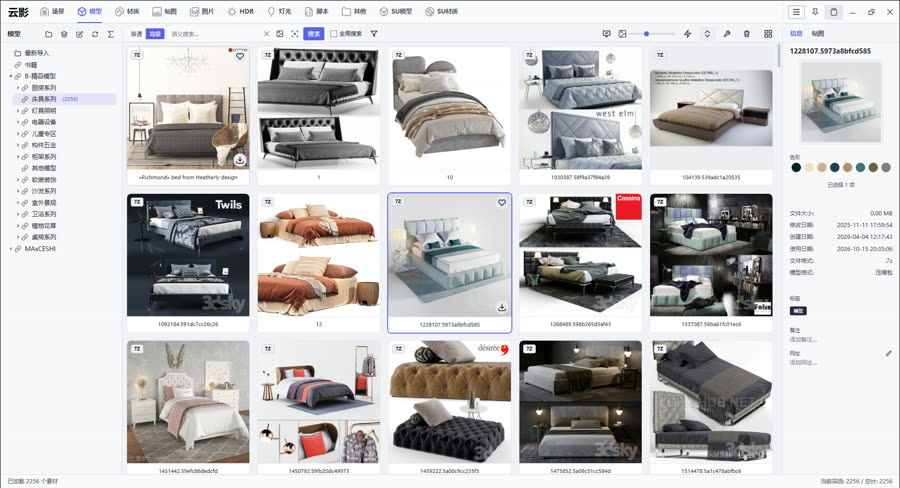900x488 pixels.
Task: Click the clipboard icon in title bar
Action: (x=834, y=11)
